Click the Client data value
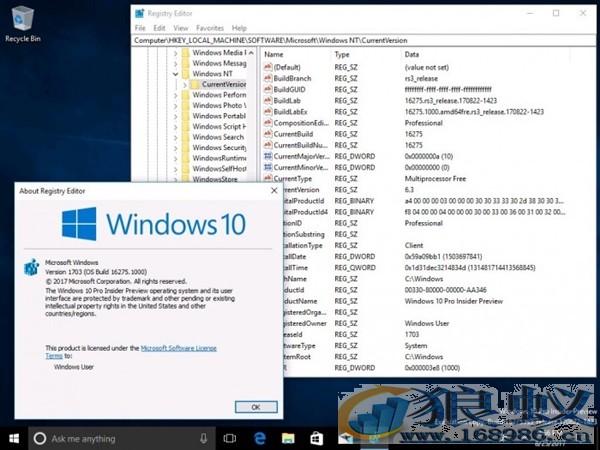Viewport: 600px width, 450px height. (x=414, y=245)
